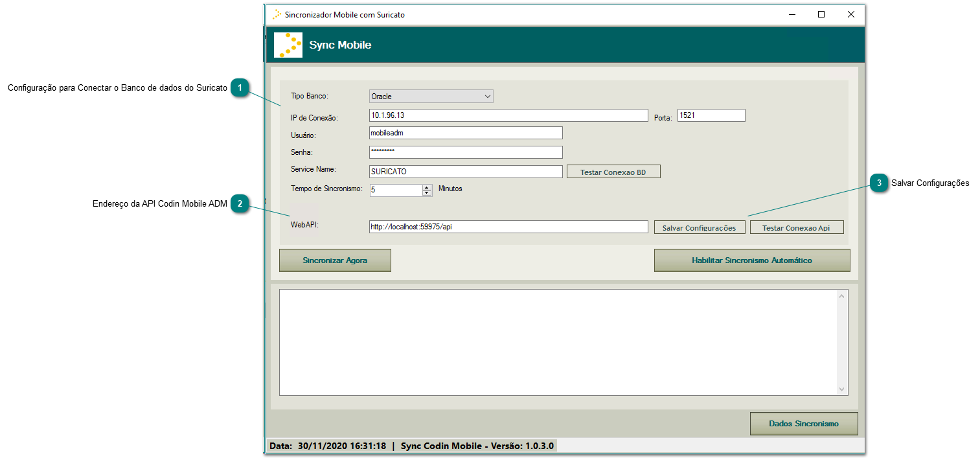Click the Dados Sincronismo button
Image resolution: width=980 pixels, height=460 pixels.
click(804, 424)
